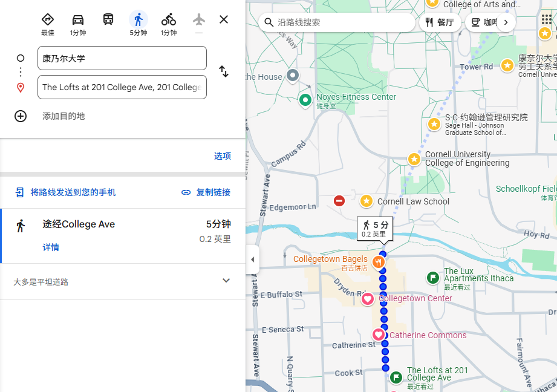Open route details link under College Ave
This screenshot has width=557, height=392.
point(51,247)
